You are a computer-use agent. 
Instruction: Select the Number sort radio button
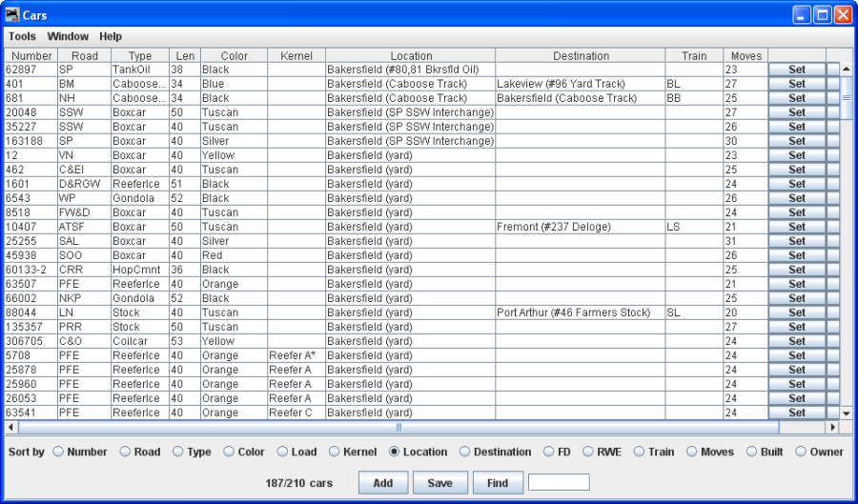[x=58, y=452]
